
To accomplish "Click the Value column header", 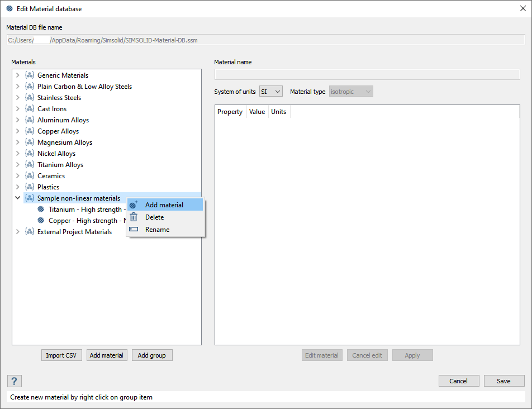I will tap(257, 112).
